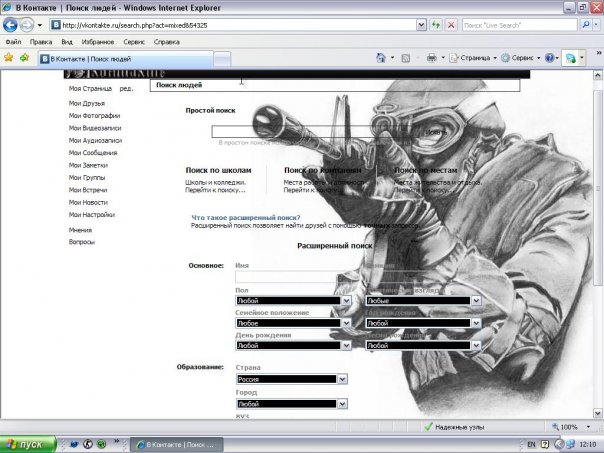The image size is (604, 453).
Task: Click the ред. edit link
Action: 126,89
